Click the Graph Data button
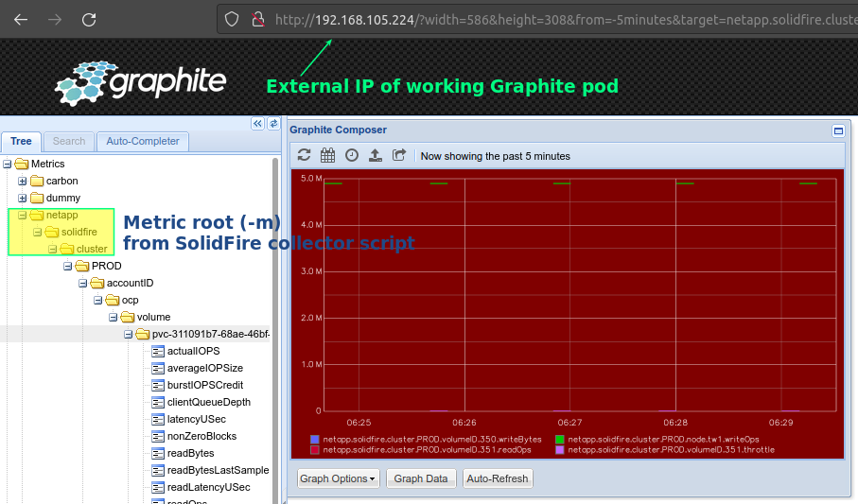Viewport: 858px width, 504px height. [421, 478]
